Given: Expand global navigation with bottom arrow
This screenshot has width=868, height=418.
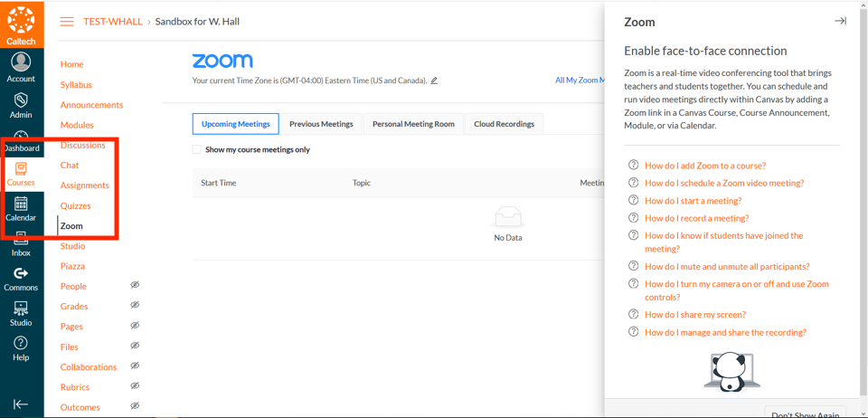Looking at the screenshot, I should (x=21, y=404).
